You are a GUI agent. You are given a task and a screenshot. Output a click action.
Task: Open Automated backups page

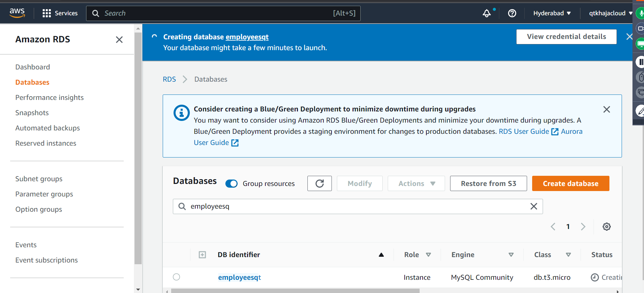pyautogui.click(x=47, y=128)
